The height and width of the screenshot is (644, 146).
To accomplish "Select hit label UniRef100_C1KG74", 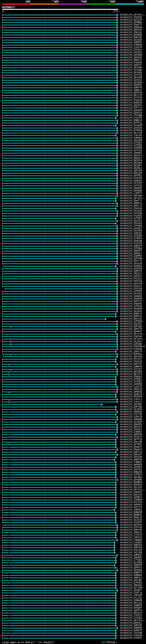I will [x=131, y=47].
